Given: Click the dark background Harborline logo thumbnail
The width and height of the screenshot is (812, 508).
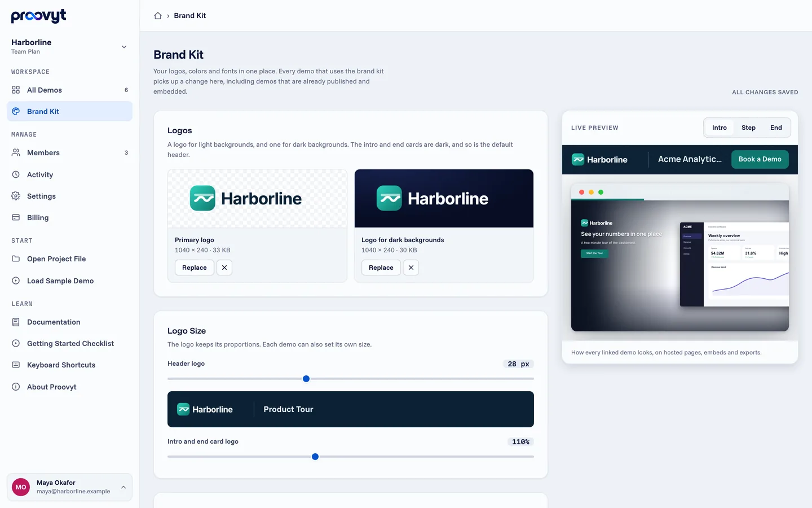Looking at the screenshot, I should [444, 199].
